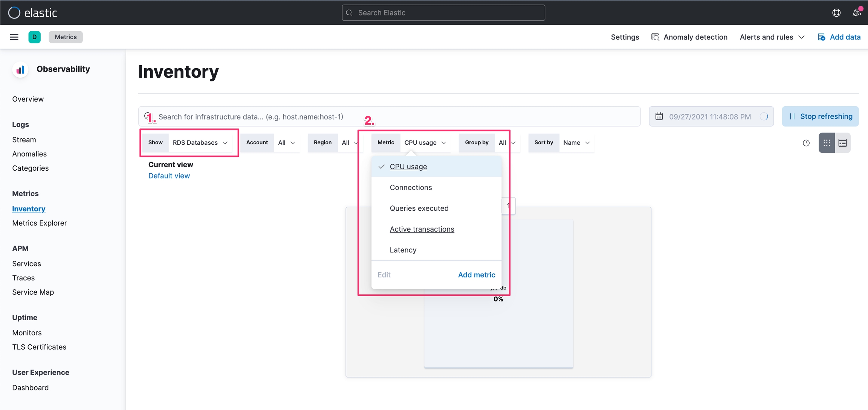Pause auto refresh with Stop refreshing
Viewport: 868px width, 410px height.
(820, 116)
